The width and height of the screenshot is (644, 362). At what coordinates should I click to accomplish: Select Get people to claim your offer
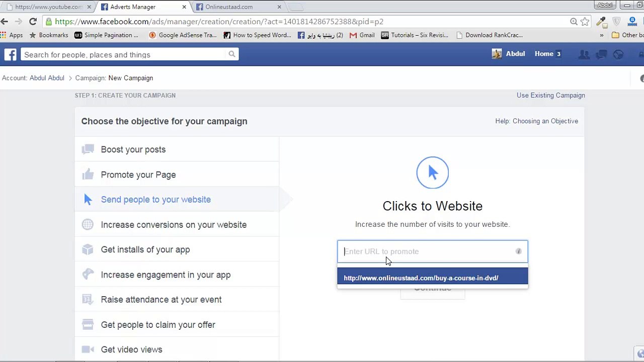pos(177,325)
